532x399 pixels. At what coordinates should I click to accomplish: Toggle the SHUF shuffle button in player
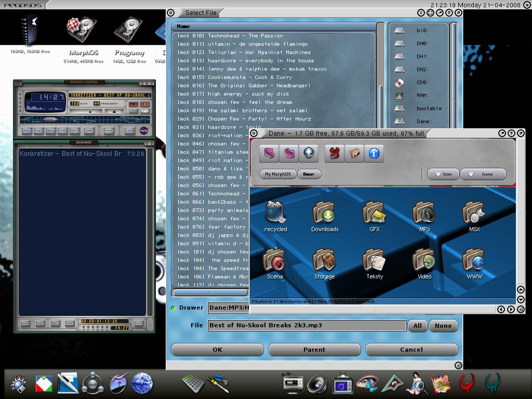109,130
